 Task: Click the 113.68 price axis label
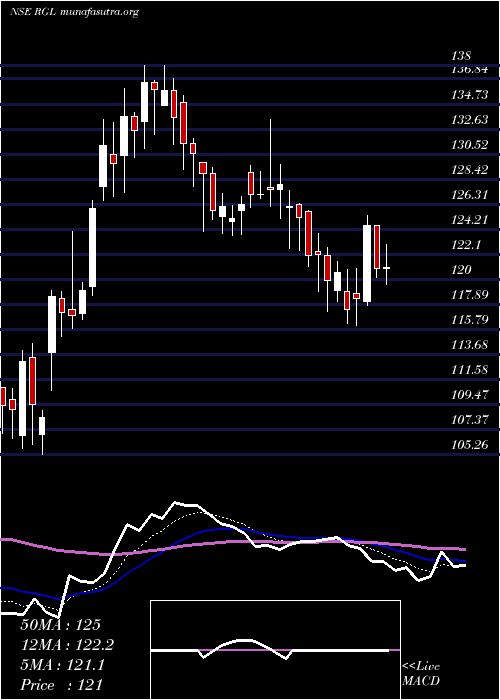469,345
